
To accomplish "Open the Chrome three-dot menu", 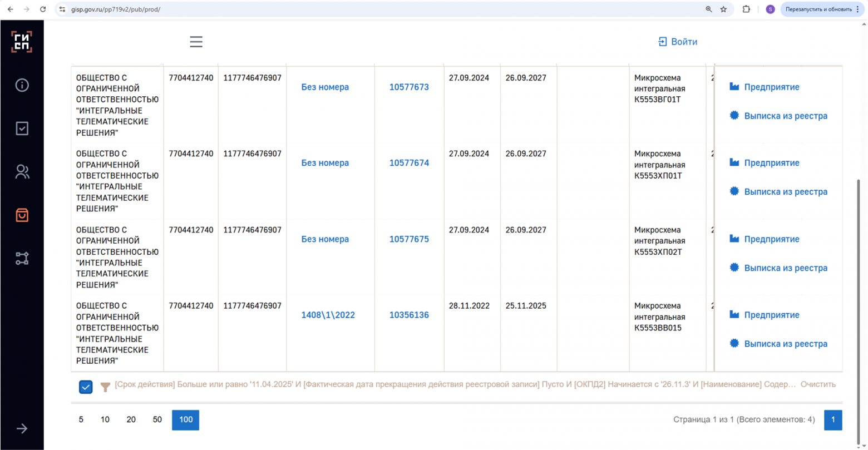I will click(x=858, y=9).
